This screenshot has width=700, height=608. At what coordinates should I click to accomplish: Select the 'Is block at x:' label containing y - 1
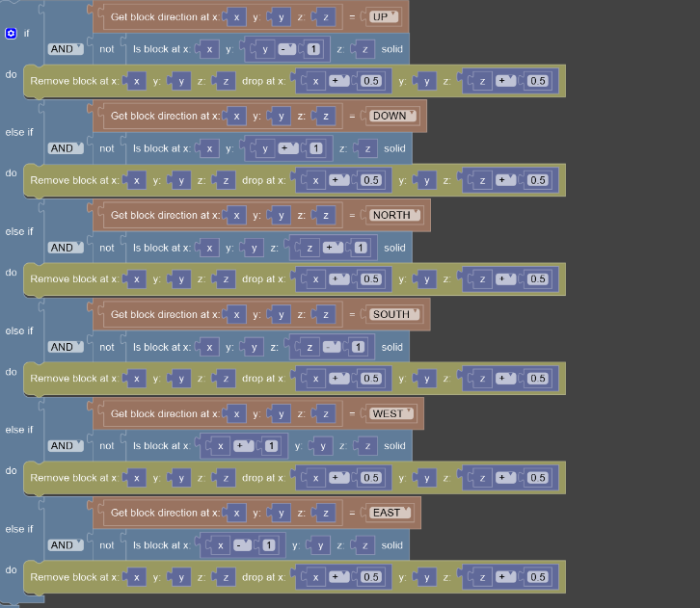coord(162,49)
